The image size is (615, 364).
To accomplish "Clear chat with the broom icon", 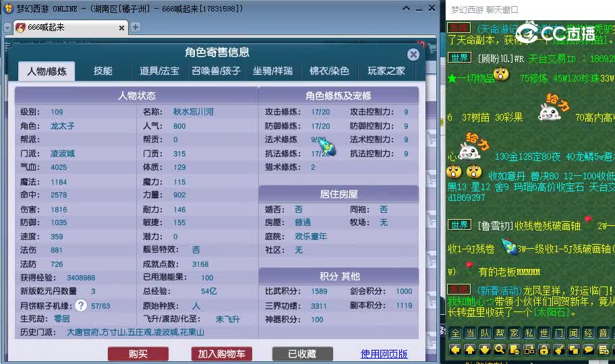I will [x=559, y=349].
